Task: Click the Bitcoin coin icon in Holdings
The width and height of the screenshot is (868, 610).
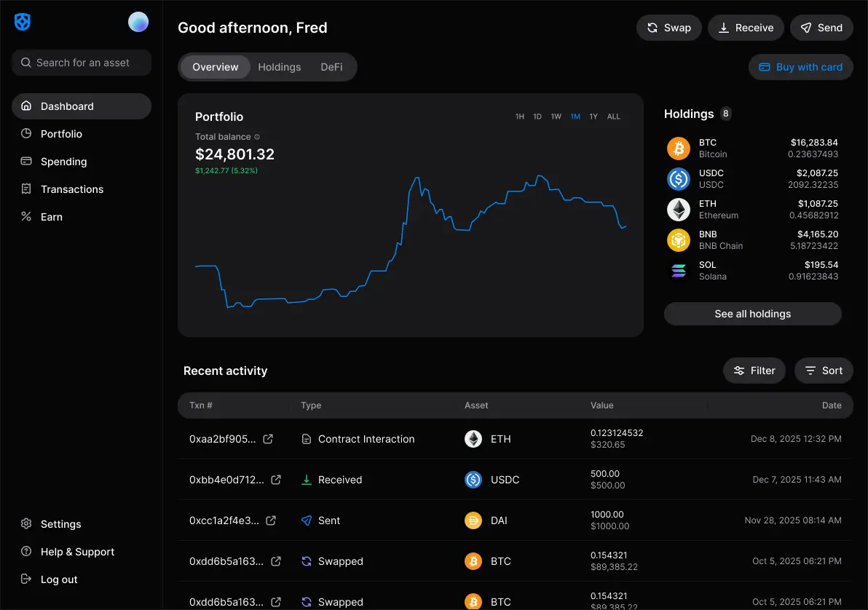Action: pos(678,148)
